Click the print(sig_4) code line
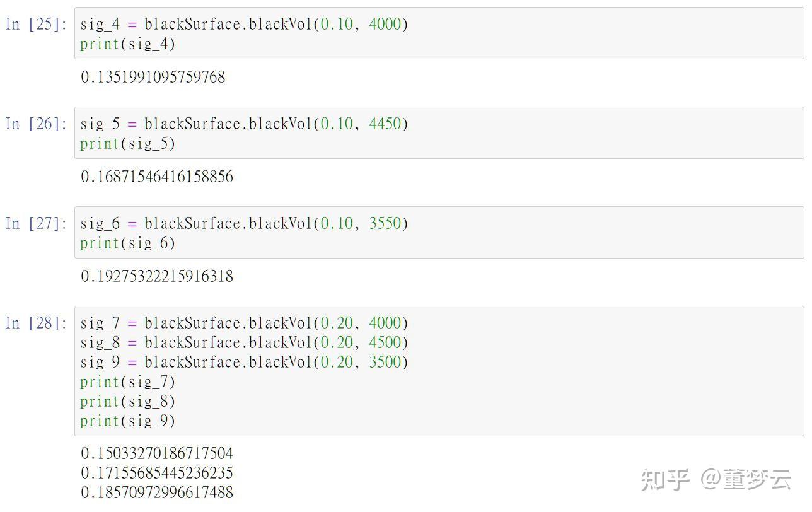Viewport: 812px width, 512px height. 128,44
